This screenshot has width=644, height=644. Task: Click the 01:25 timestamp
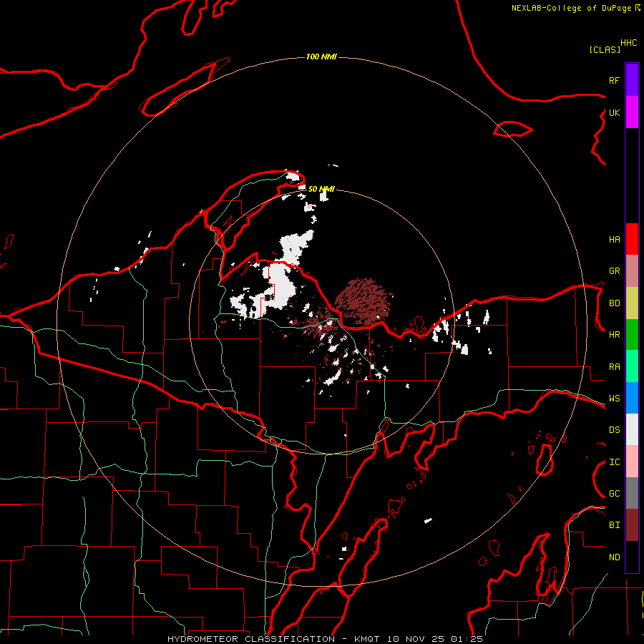pyautogui.click(x=467, y=639)
